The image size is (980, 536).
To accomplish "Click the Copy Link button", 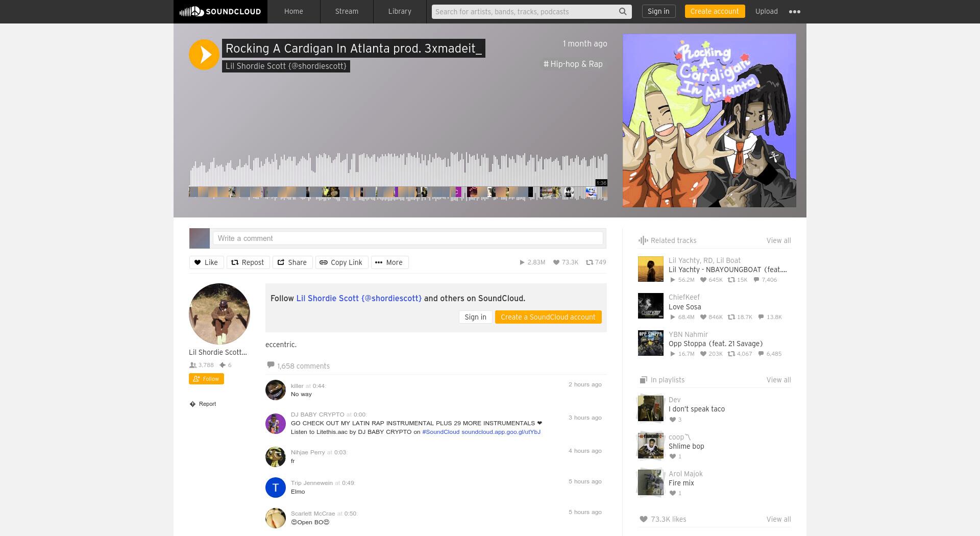I will point(341,262).
